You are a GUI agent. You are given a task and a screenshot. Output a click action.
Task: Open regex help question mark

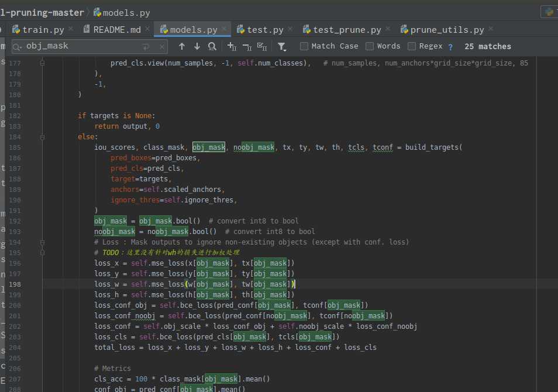(450, 47)
